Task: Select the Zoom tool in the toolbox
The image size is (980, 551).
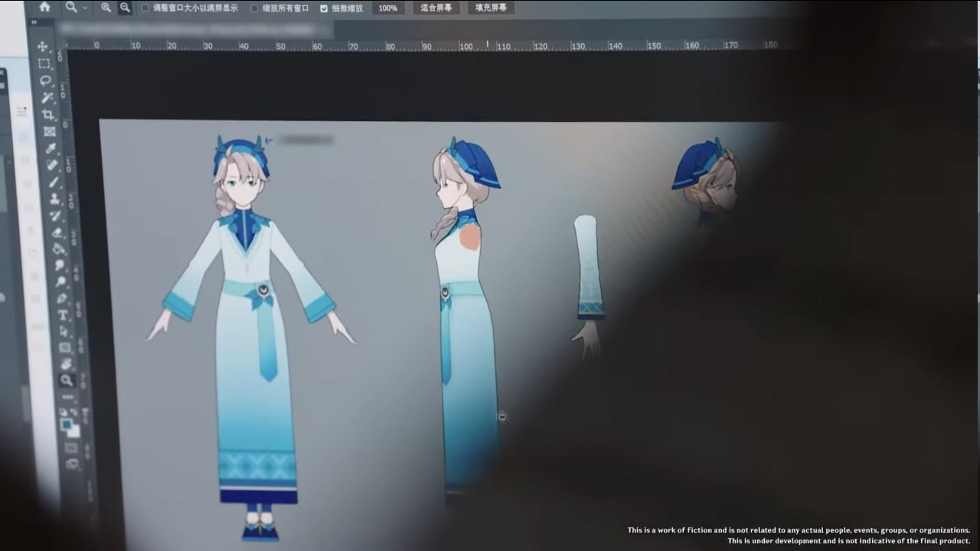Action: pyautogui.click(x=67, y=380)
